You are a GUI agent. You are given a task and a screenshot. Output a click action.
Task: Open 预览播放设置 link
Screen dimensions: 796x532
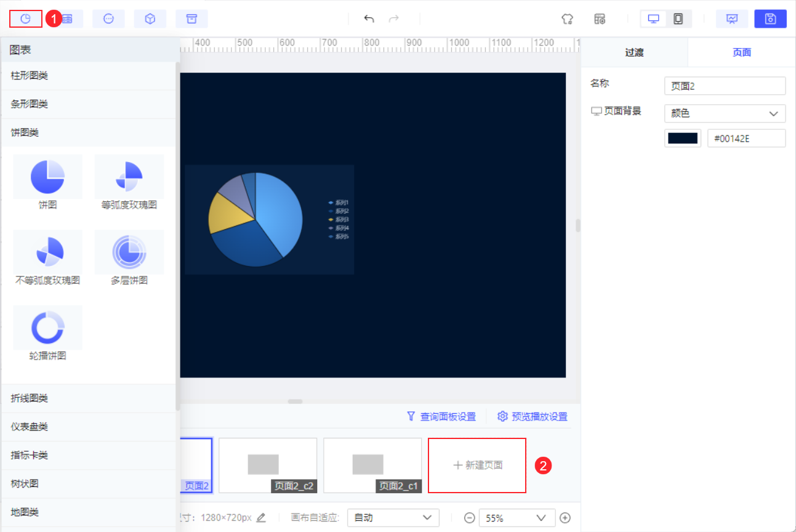[x=532, y=417]
